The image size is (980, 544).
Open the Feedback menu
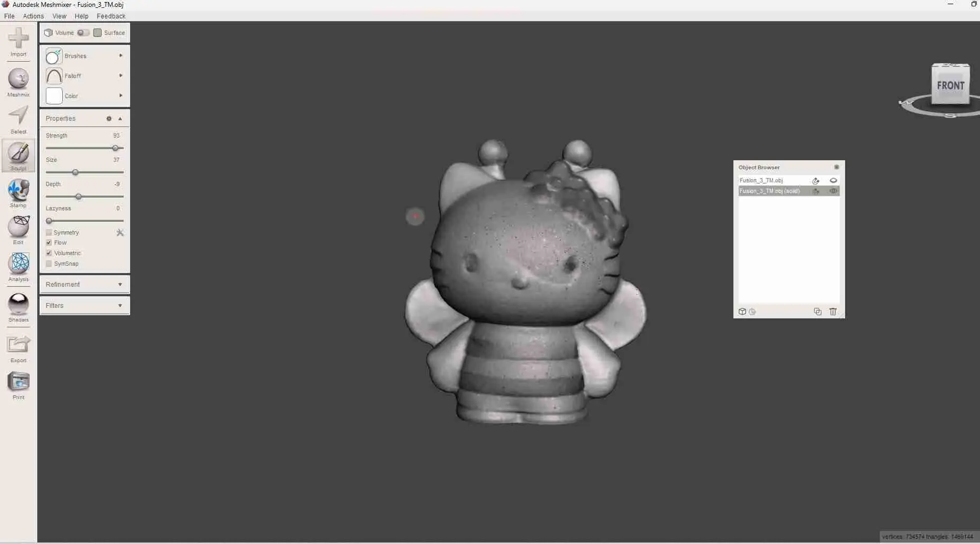pyautogui.click(x=111, y=16)
